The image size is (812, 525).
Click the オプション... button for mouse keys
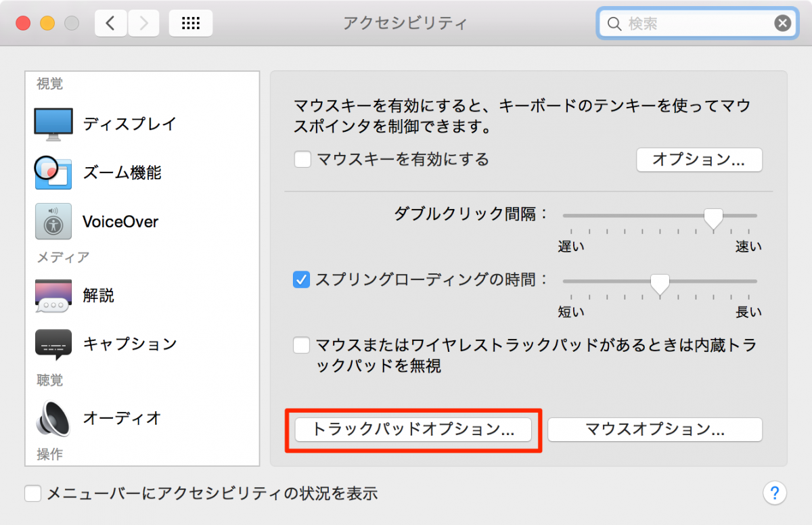coord(699,160)
